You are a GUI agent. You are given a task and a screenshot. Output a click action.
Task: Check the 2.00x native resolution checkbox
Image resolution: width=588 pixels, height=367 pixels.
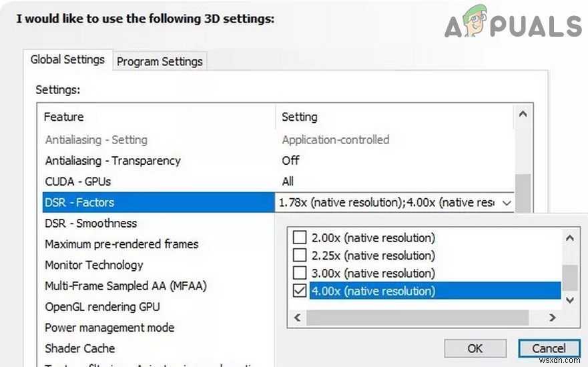pos(300,238)
